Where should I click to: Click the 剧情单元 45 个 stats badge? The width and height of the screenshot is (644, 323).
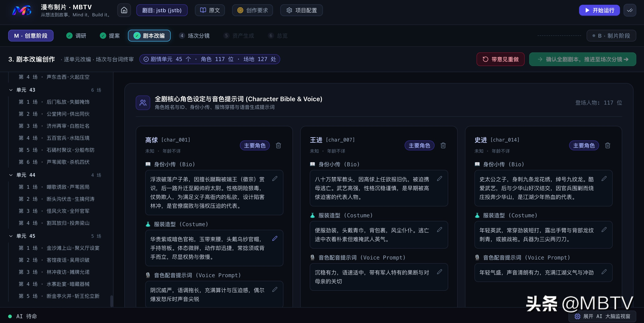[210, 59]
